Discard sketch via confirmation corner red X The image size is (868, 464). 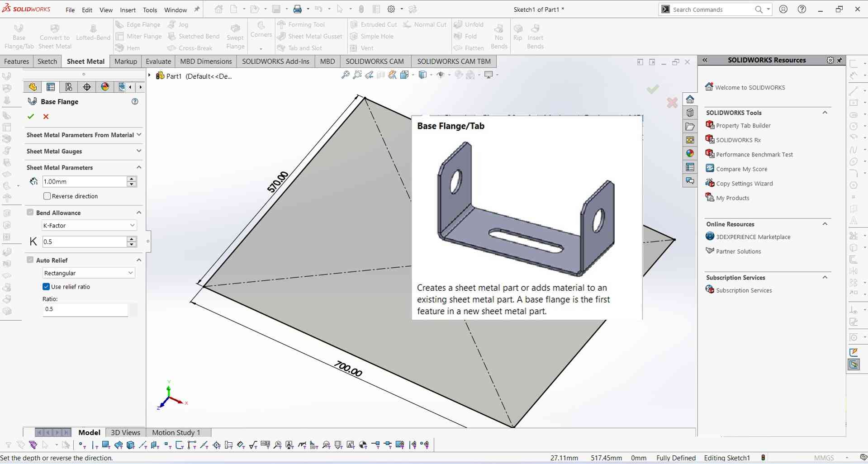pyautogui.click(x=672, y=103)
